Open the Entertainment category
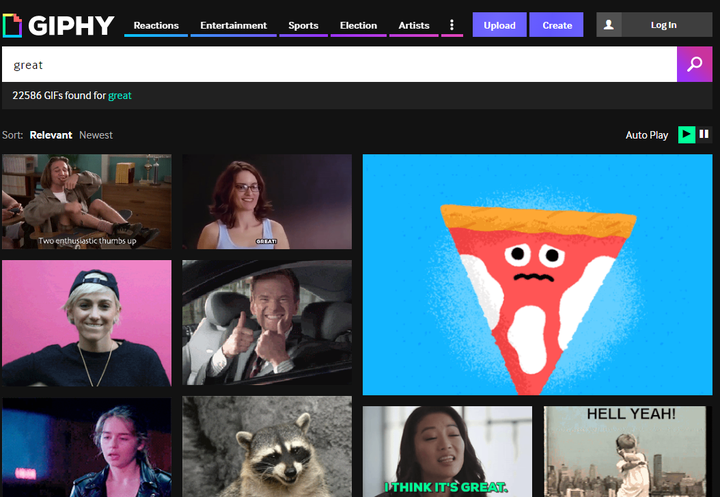This screenshot has height=497, width=720. (233, 25)
